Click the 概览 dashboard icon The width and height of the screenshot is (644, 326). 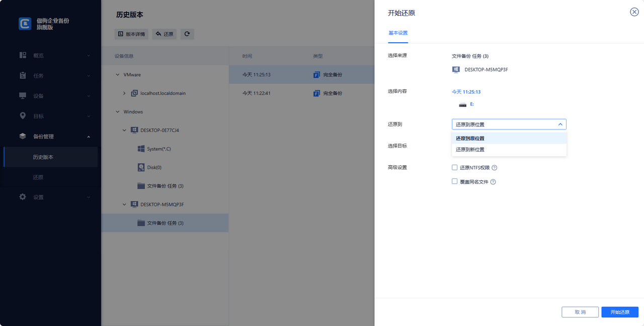point(23,55)
